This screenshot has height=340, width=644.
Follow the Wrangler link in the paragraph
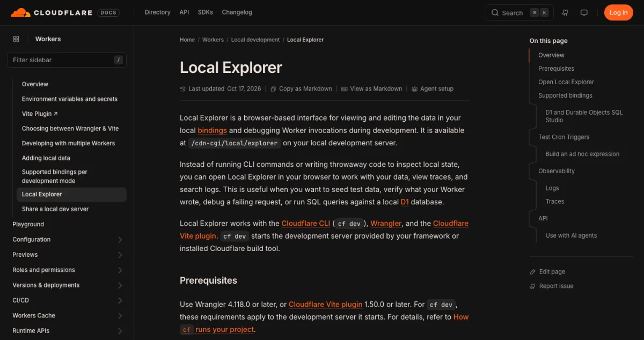[x=386, y=223]
